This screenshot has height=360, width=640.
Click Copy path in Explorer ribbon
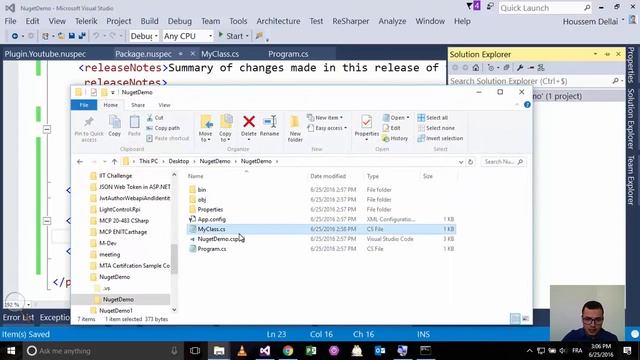point(163,128)
